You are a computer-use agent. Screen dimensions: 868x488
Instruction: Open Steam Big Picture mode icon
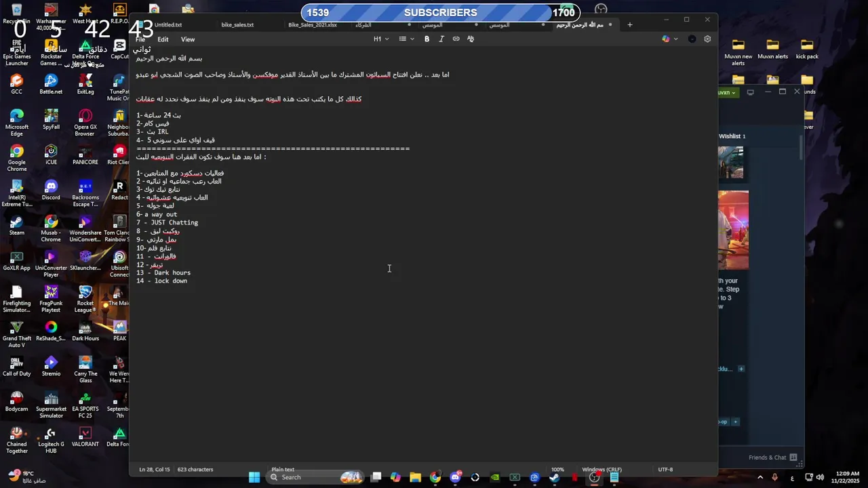tap(750, 92)
